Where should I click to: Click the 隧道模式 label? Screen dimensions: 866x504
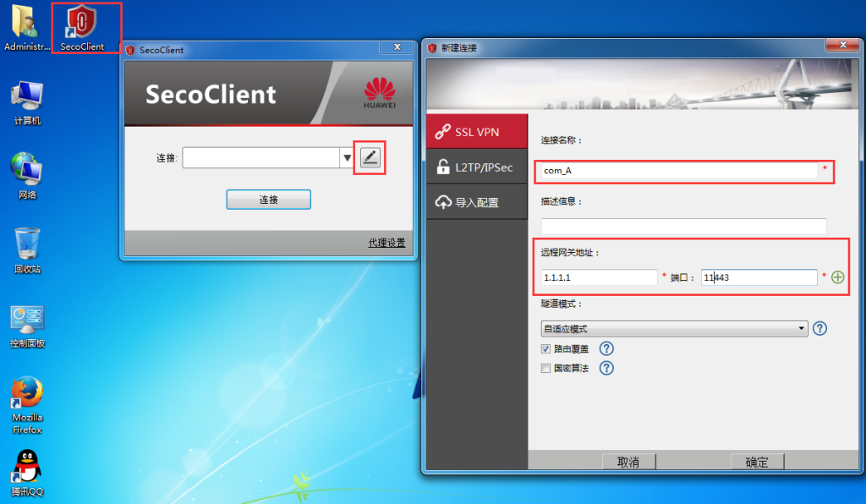coord(562,304)
